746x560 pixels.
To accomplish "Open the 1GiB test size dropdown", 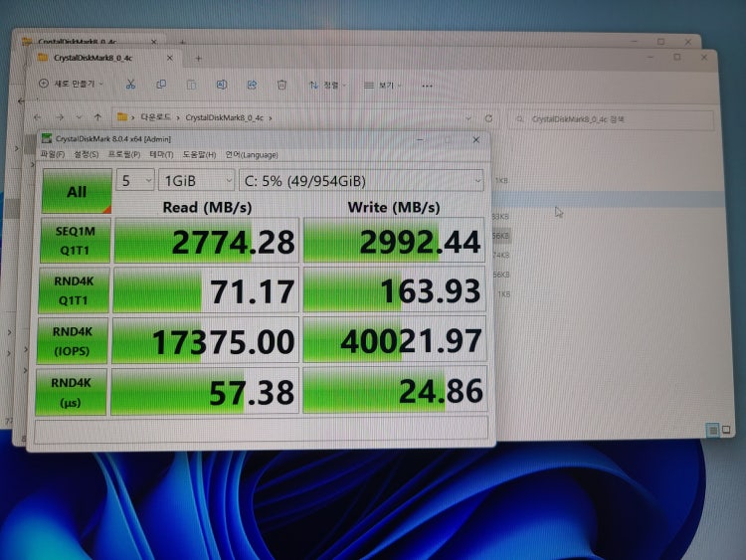I will point(197,180).
